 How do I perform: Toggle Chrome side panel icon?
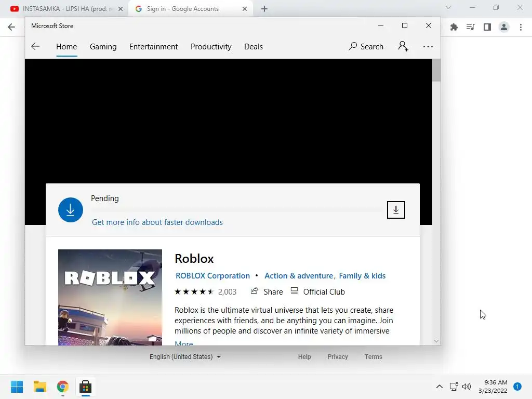pyautogui.click(x=487, y=27)
